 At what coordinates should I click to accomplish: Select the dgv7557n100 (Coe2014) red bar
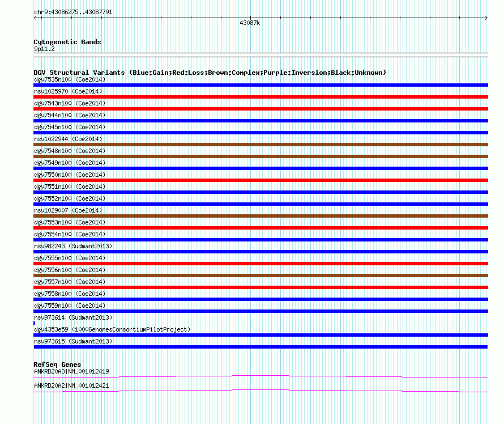coord(260,287)
